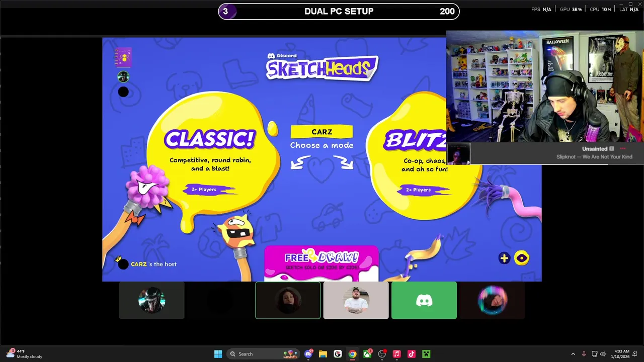
Task: Click the yellow CARZ name banner
Action: [321, 132]
